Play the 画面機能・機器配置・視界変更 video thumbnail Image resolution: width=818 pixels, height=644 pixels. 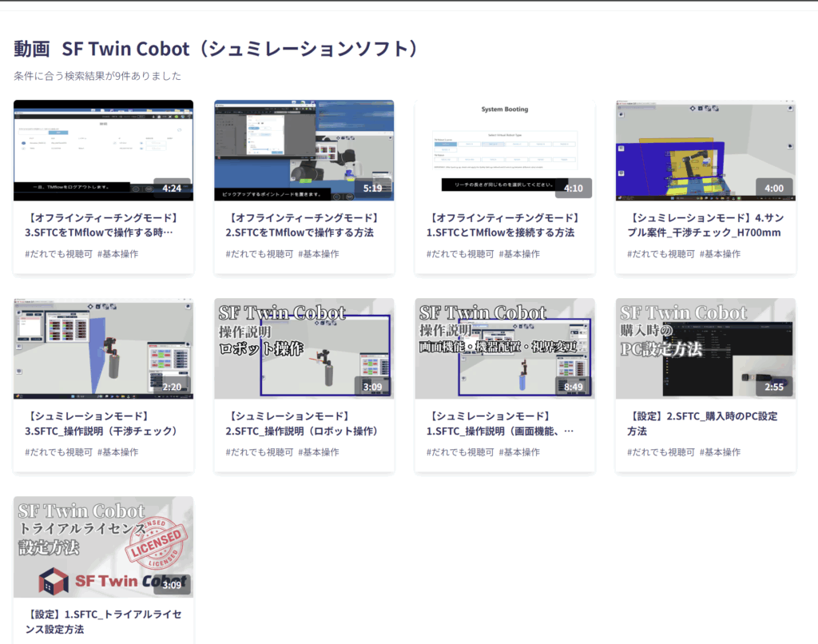pyautogui.click(x=505, y=348)
